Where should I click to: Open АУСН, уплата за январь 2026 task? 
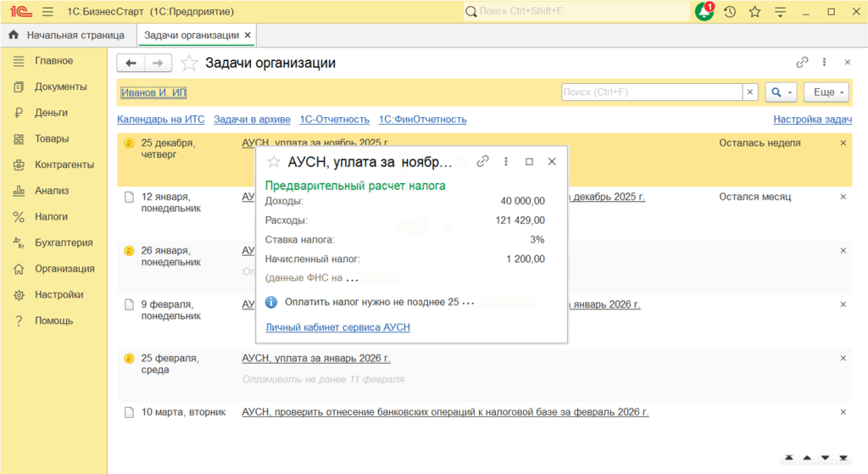pos(315,358)
